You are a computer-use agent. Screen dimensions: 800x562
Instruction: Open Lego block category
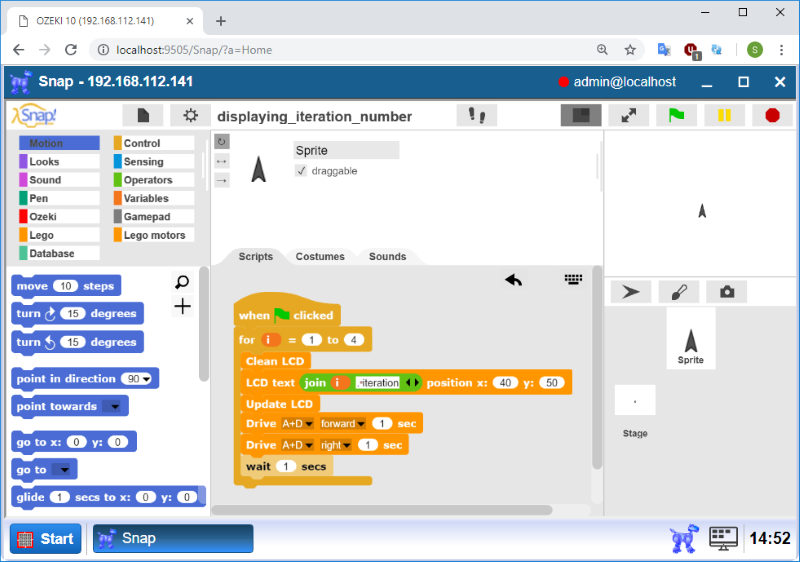[59, 235]
